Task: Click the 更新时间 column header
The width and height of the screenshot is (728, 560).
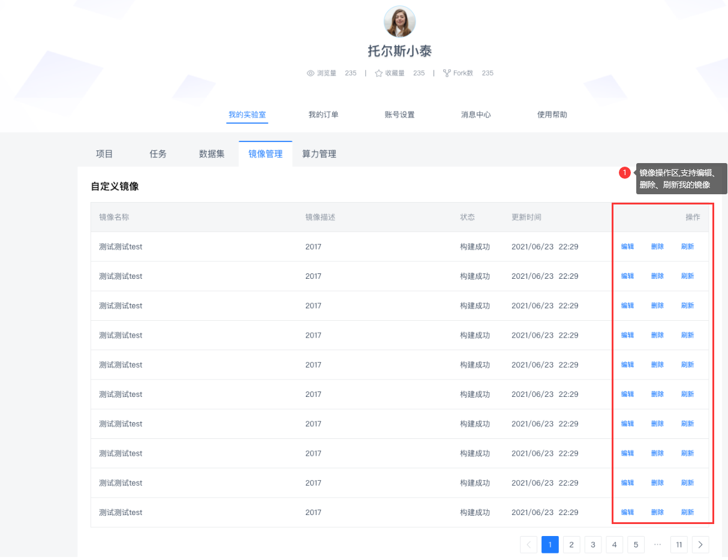Action: (x=527, y=217)
